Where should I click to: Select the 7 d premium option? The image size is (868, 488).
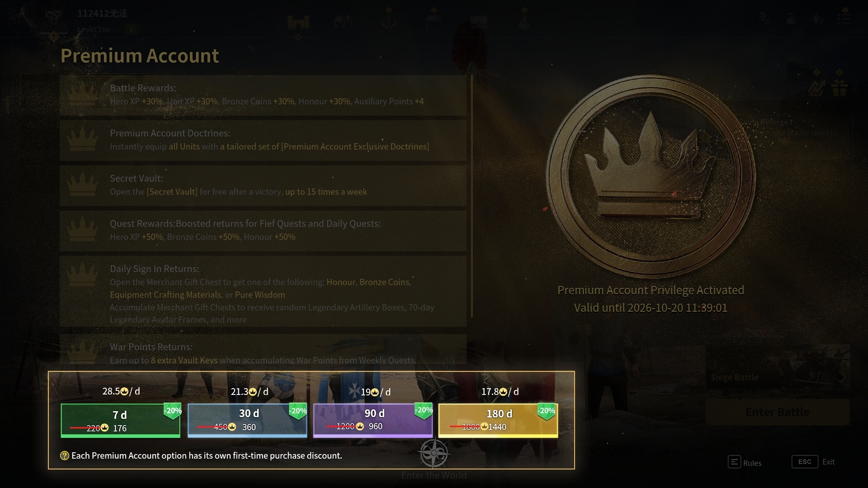coord(120,420)
